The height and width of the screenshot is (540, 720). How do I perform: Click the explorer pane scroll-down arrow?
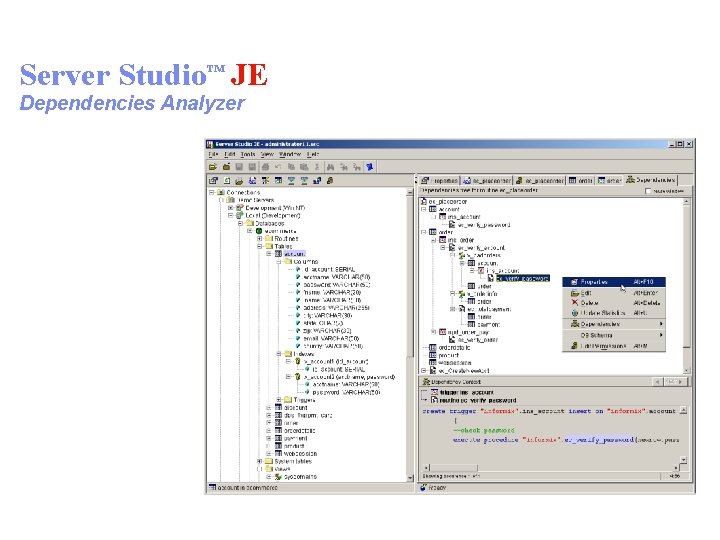[x=410, y=478]
